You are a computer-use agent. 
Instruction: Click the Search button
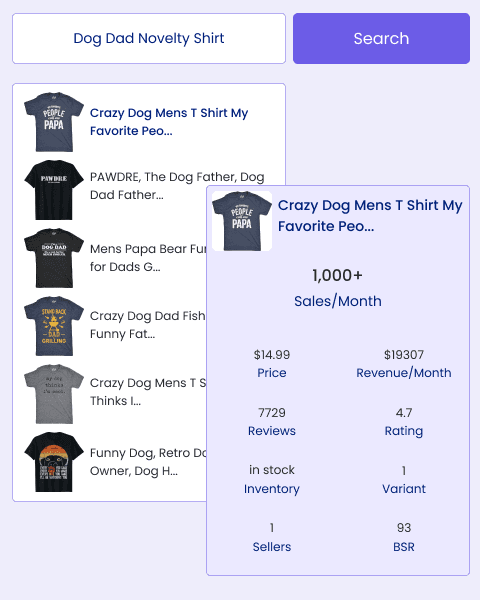click(x=381, y=39)
